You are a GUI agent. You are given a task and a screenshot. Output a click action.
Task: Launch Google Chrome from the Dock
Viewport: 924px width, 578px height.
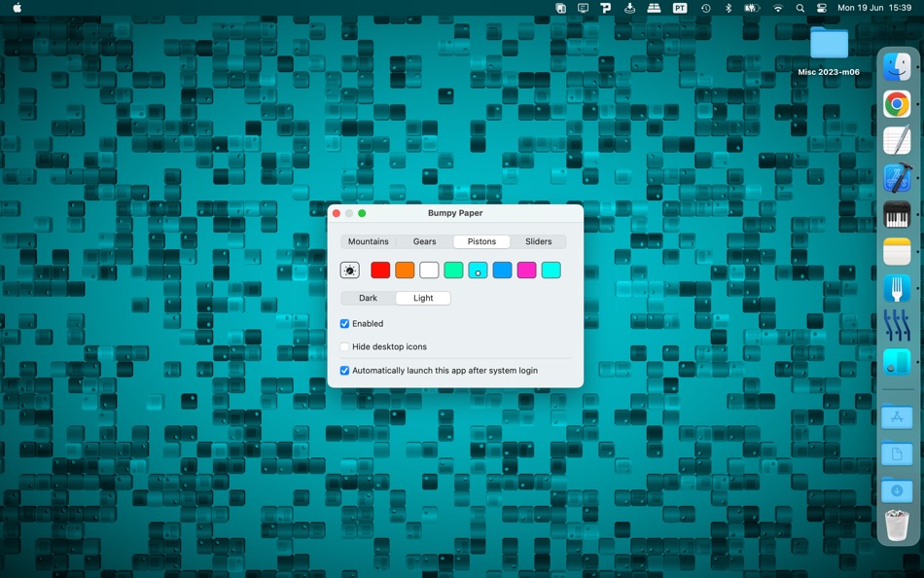click(x=897, y=103)
